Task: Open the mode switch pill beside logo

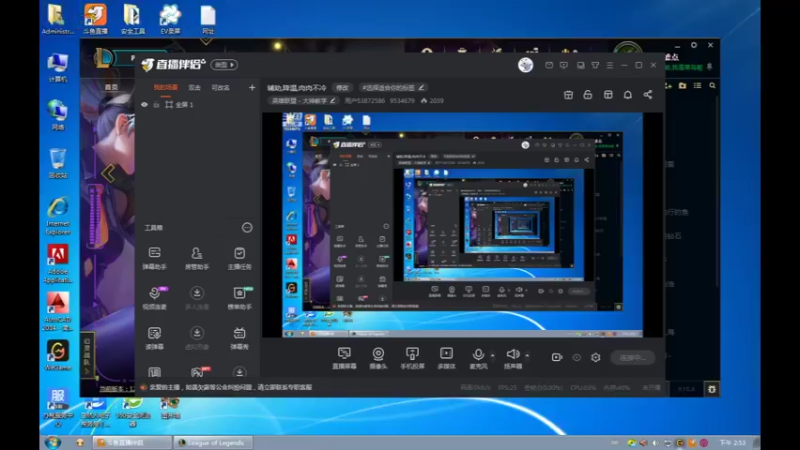Action: (x=224, y=65)
